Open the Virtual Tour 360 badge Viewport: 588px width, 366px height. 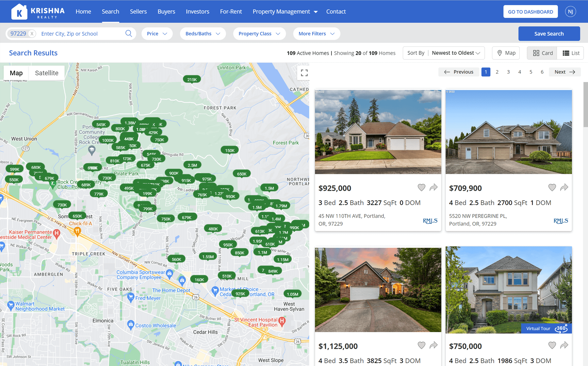tap(547, 328)
